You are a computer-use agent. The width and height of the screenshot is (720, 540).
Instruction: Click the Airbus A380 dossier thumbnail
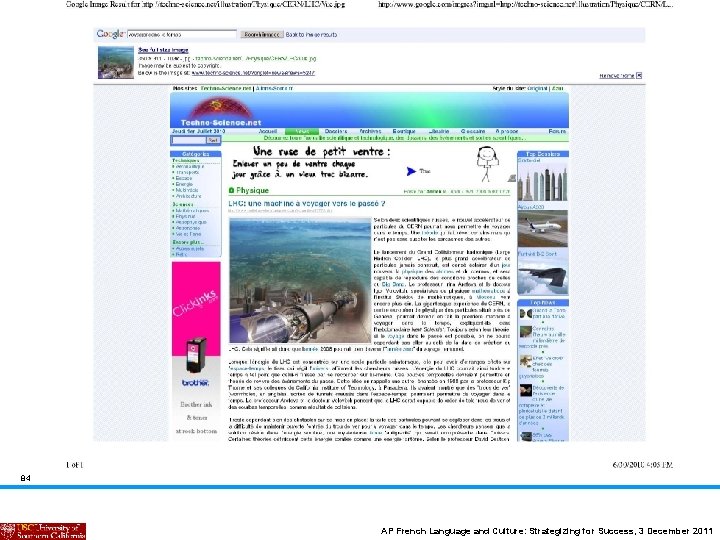click(x=542, y=229)
